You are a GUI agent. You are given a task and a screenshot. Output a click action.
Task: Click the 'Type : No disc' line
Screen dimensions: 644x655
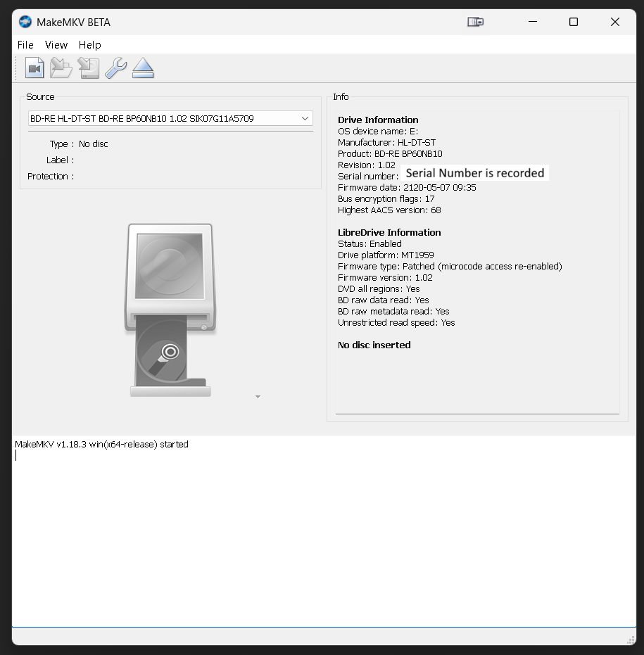point(79,144)
